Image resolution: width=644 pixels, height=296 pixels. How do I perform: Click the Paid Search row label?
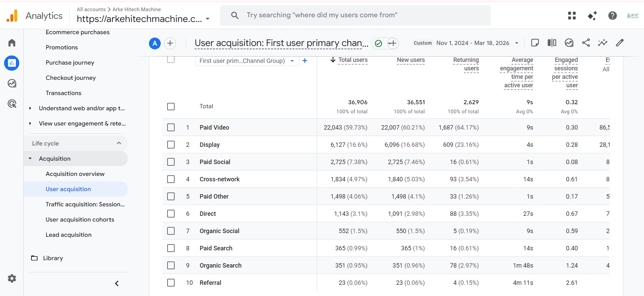[216, 248]
